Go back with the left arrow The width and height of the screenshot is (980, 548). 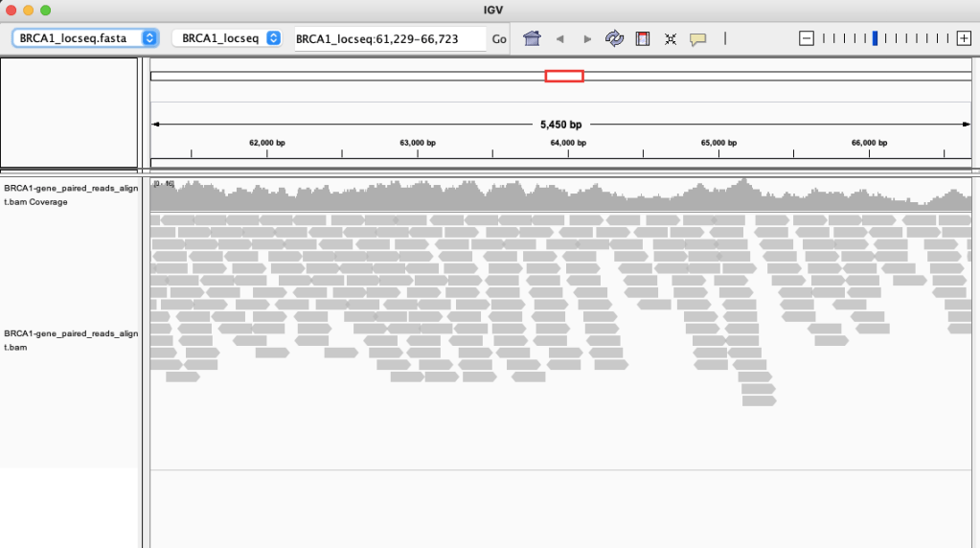tap(559, 38)
